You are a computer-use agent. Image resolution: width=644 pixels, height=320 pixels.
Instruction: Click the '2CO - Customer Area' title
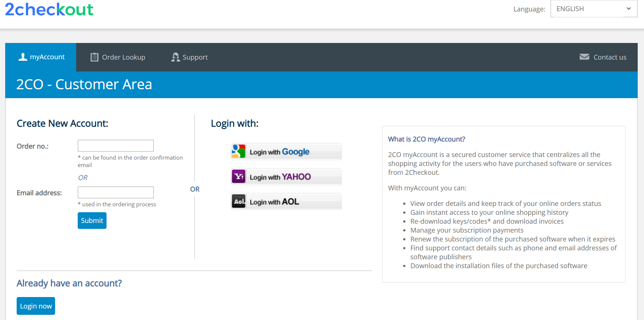(x=84, y=84)
